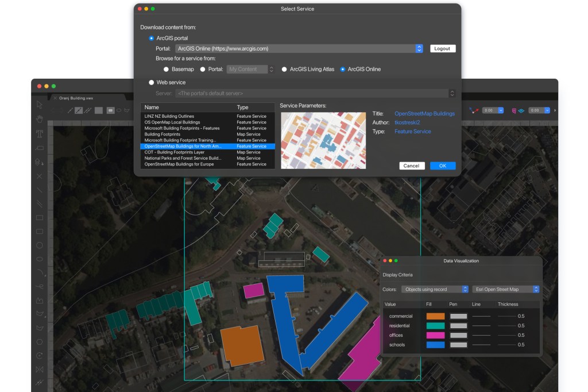The image size is (588, 392).
Task: Expand the Objects using record dropdown
Action: [x=435, y=289]
